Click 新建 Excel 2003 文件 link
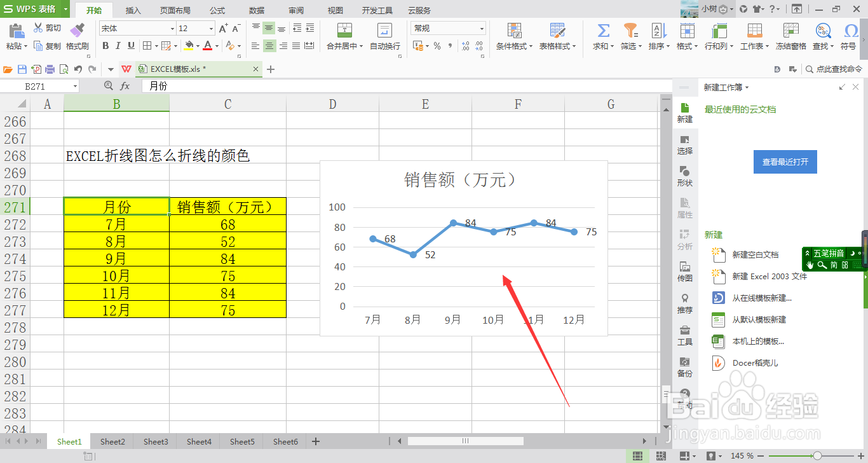The image size is (868, 463). 770,276
